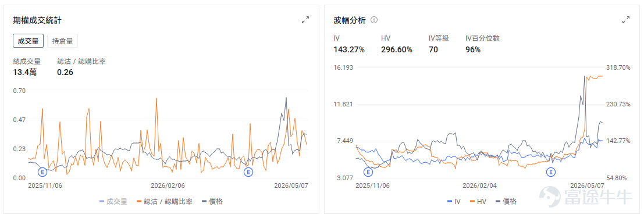This screenshot has height=218, width=644.
Task: Click the IV value 143.27%
Action: tap(349, 49)
